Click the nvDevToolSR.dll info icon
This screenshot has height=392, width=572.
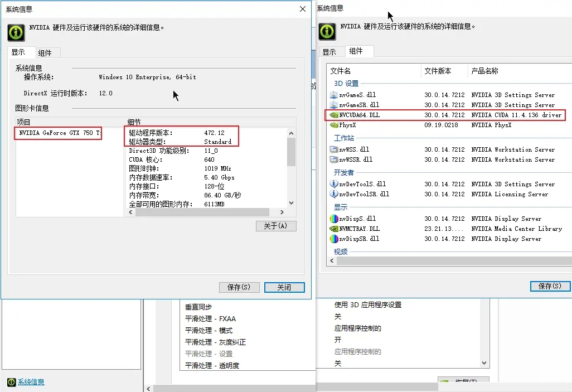(333, 194)
